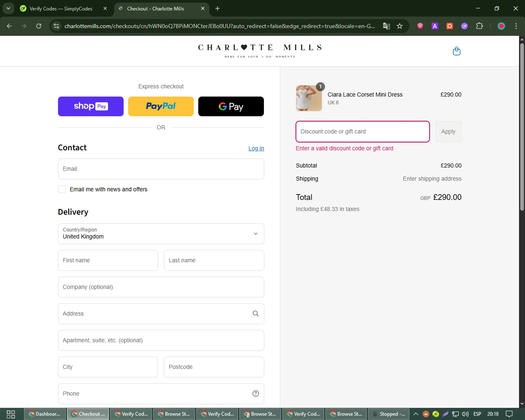Click the Google Translate icon in address bar

pyautogui.click(x=386, y=26)
